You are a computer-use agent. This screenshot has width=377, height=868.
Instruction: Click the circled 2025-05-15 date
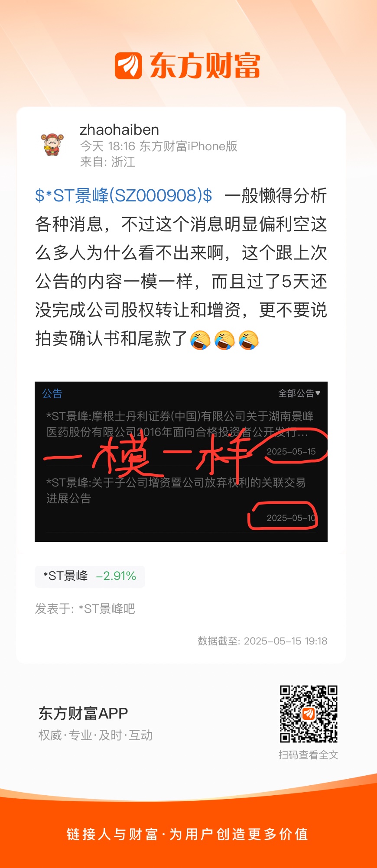291,452
